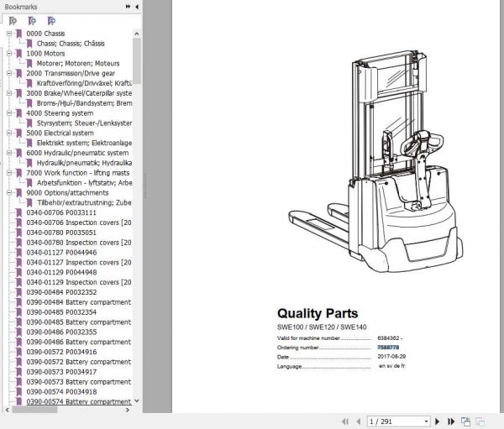Open the 5000 Electrical system bookmark
Image resolution: width=504 pixels, height=429 pixels.
[60, 133]
